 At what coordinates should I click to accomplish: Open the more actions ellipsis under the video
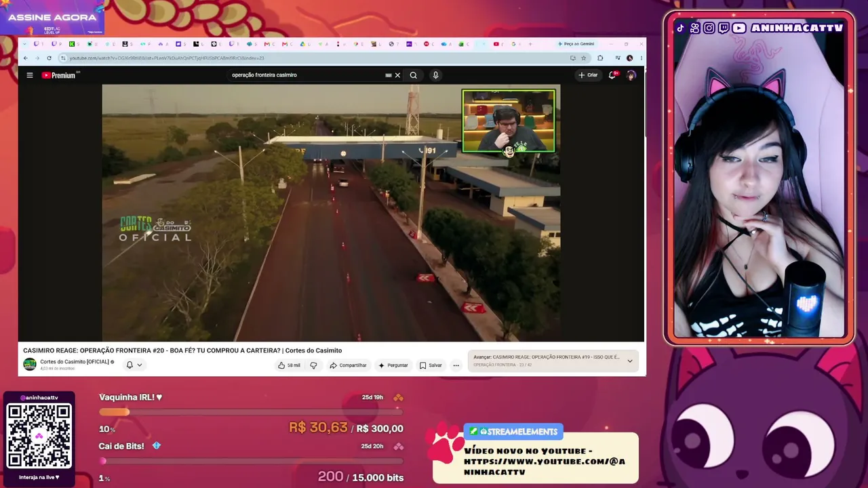tap(456, 365)
